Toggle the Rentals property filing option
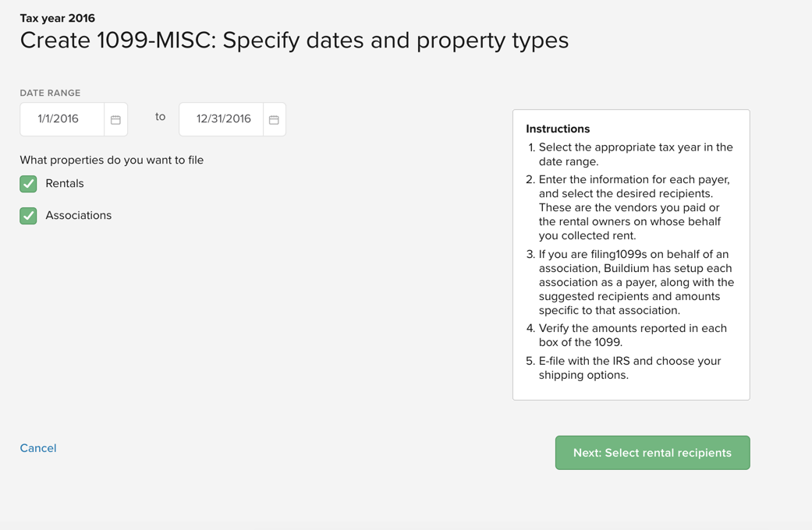This screenshot has height=530, width=812. tap(28, 183)
